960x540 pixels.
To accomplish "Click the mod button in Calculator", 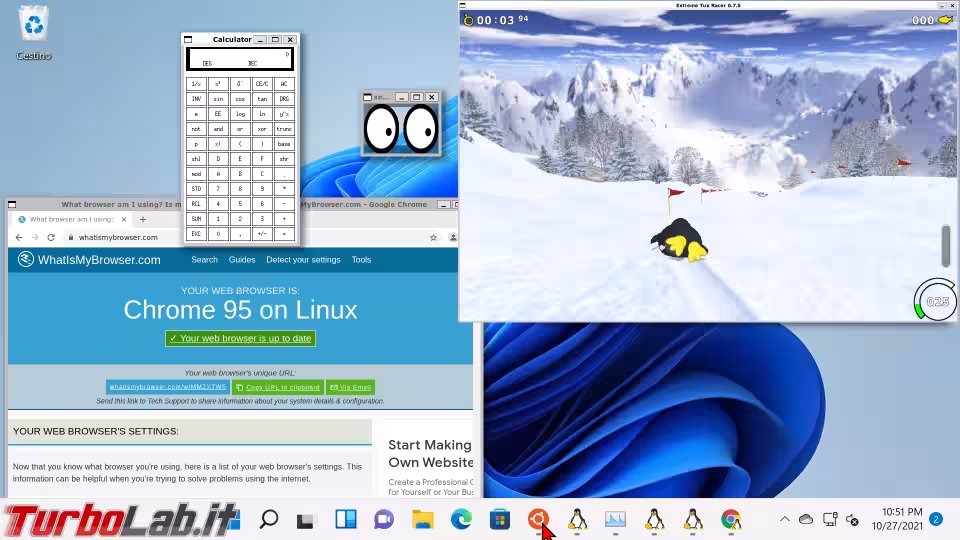I will (x=196, y=174).
